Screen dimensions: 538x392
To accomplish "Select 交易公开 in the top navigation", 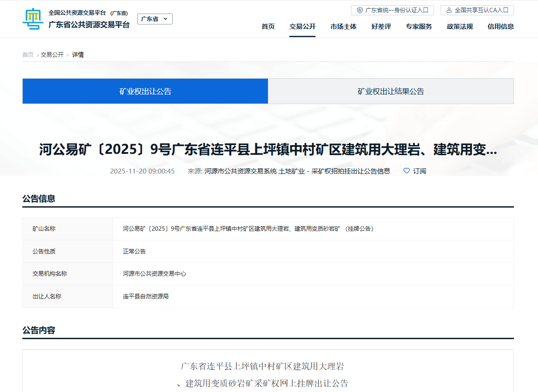I will pos(302,27).
